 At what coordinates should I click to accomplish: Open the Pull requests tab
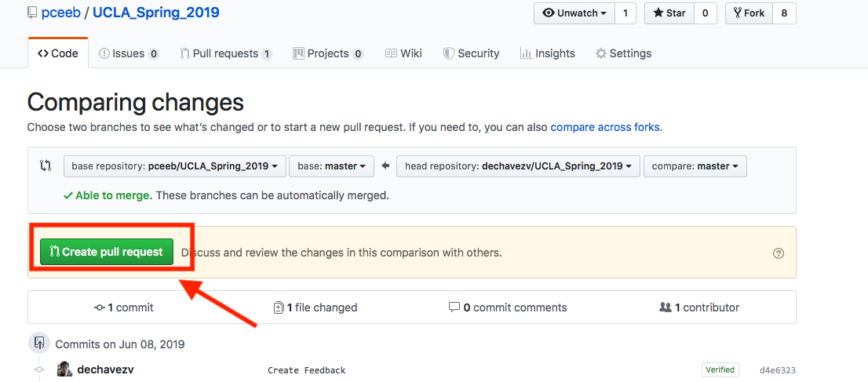(x=226, y=53)
